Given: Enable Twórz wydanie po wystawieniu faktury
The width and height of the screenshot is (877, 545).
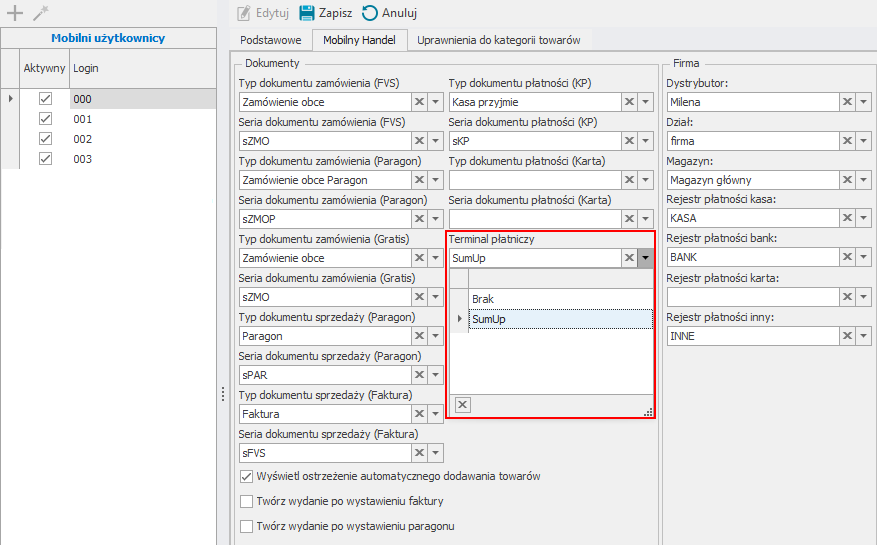Looking at the screenshot, I should click(247, 501).
